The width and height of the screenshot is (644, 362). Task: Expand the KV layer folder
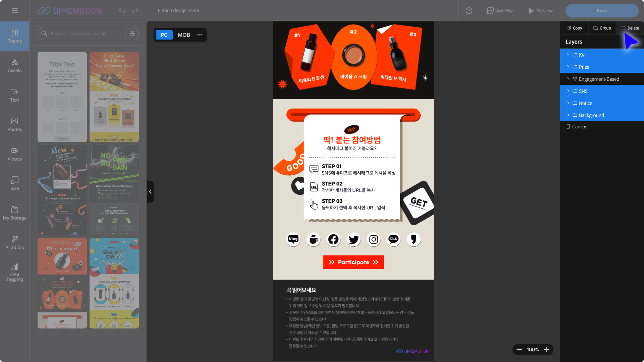pos(568,55)
